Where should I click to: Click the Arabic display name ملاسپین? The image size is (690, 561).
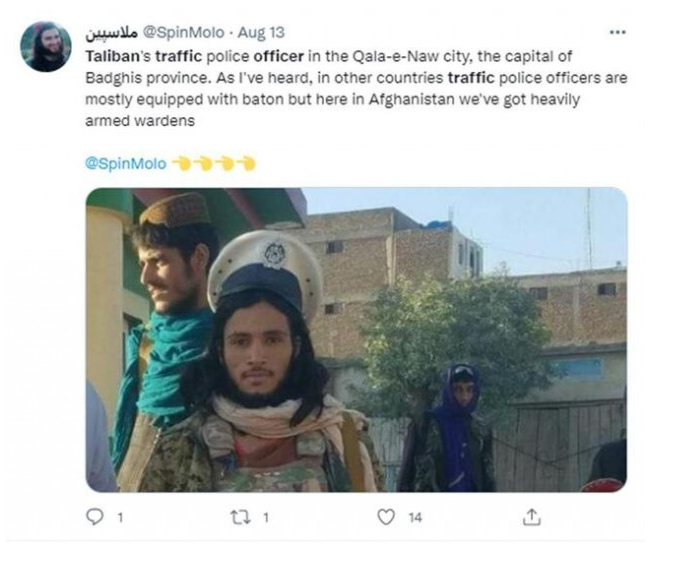point(112,33)
